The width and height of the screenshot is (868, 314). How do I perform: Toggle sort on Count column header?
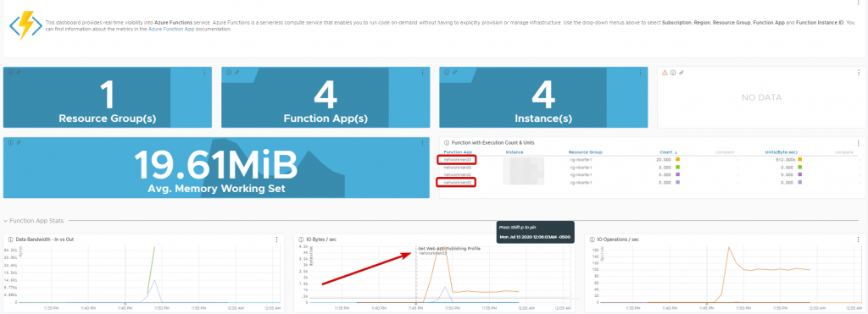[669, 152]
